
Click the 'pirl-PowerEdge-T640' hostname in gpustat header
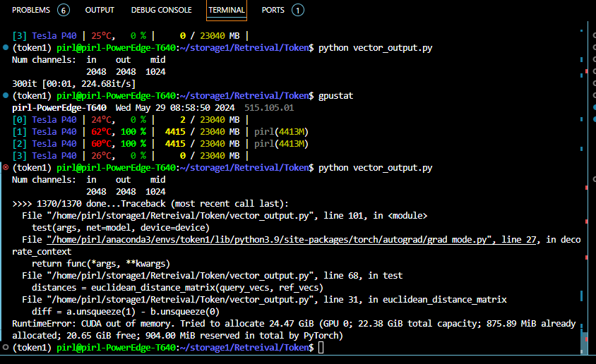[59, 108]
